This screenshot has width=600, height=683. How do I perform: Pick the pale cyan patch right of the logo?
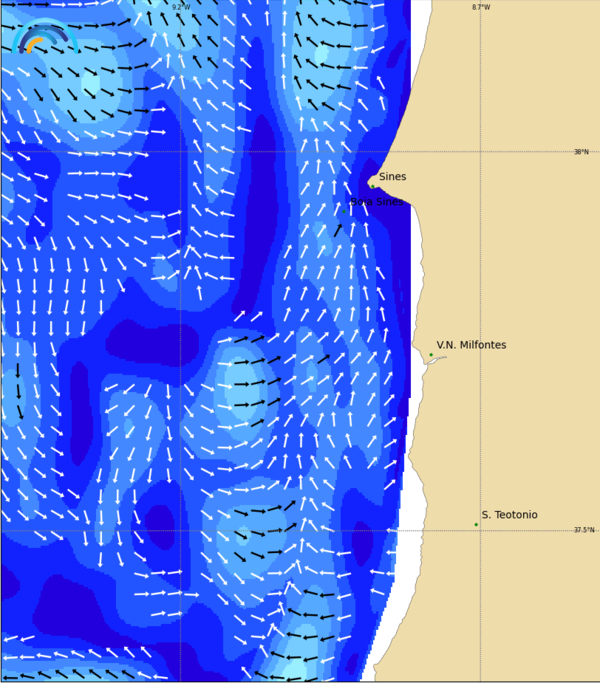(x=90, y=80)
